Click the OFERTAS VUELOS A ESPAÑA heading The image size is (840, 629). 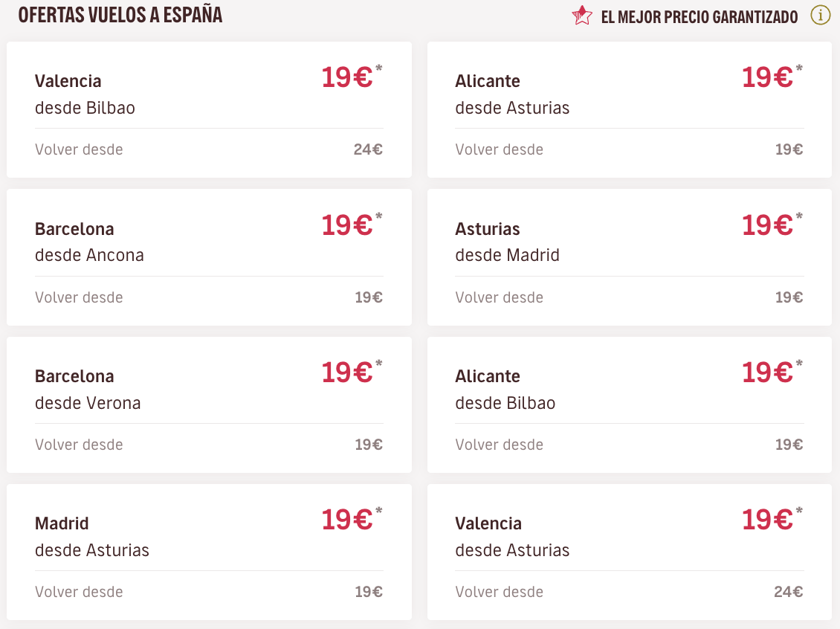pyautogui.click(x=120, y=15)
